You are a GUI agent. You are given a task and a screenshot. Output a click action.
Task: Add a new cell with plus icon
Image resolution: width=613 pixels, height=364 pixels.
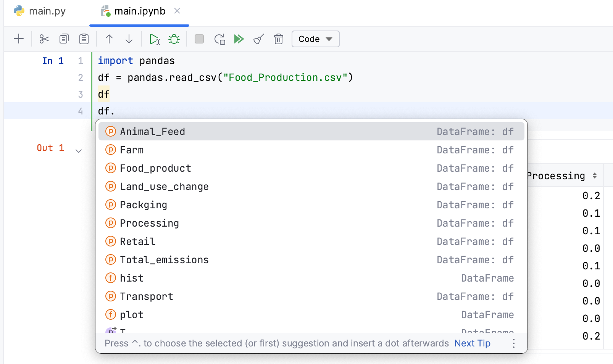18,39
